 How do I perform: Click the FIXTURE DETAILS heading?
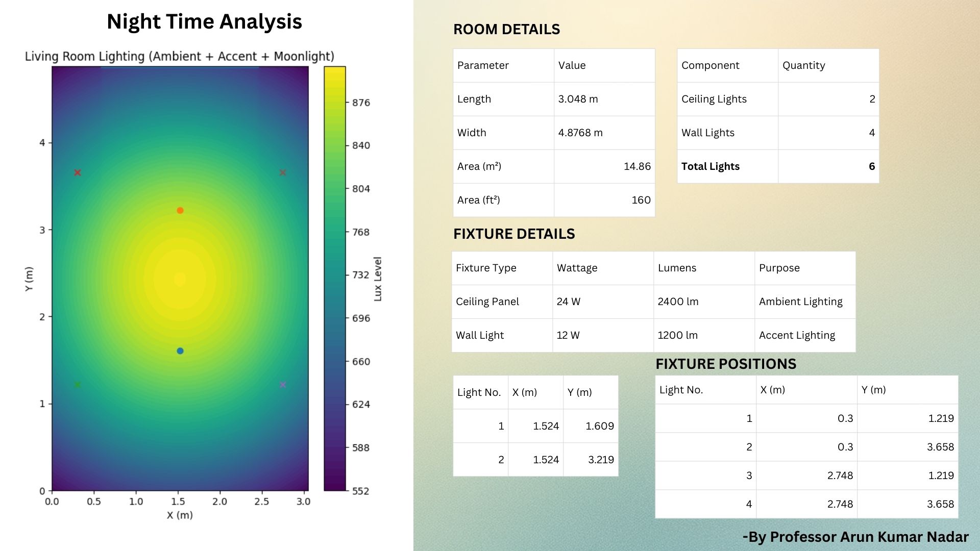pos(514,234)
